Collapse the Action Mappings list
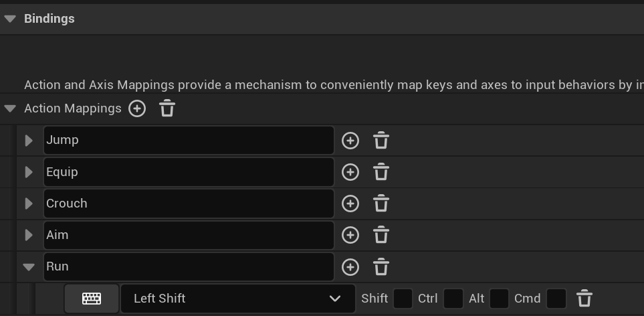644x316 pixels. [x=10, y=108]
